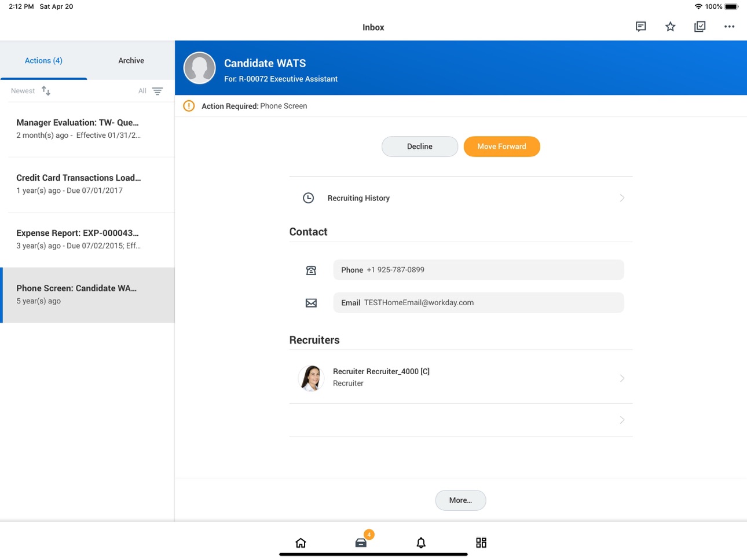747x560 pixels.
Task: Switch to the Actions (4) tab
Action: click(43, 60)
